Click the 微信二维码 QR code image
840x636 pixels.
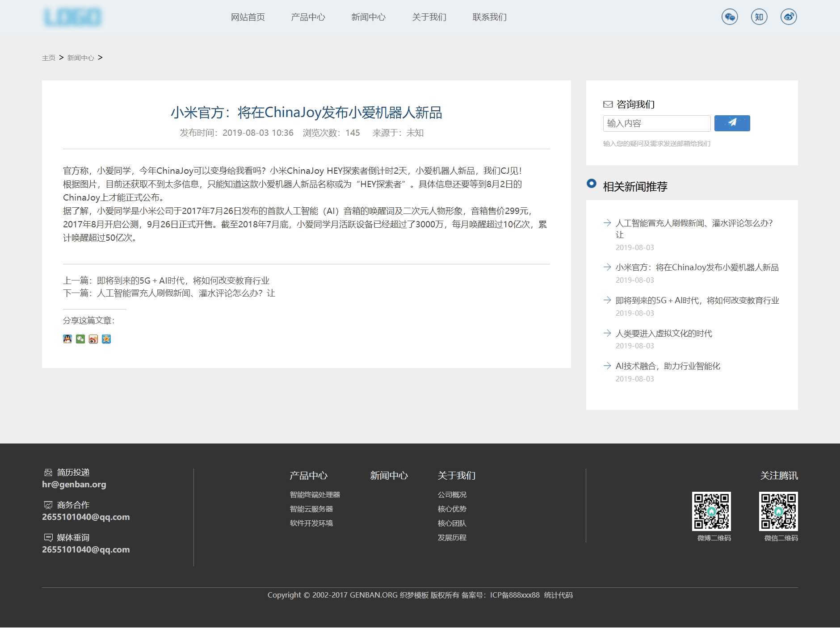point(778,511)
